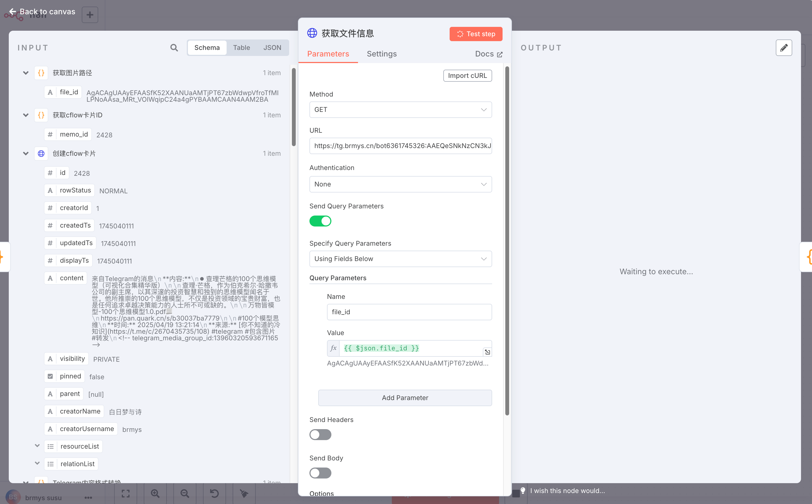Click the lightbulb feedback icon

pos(523,491)
